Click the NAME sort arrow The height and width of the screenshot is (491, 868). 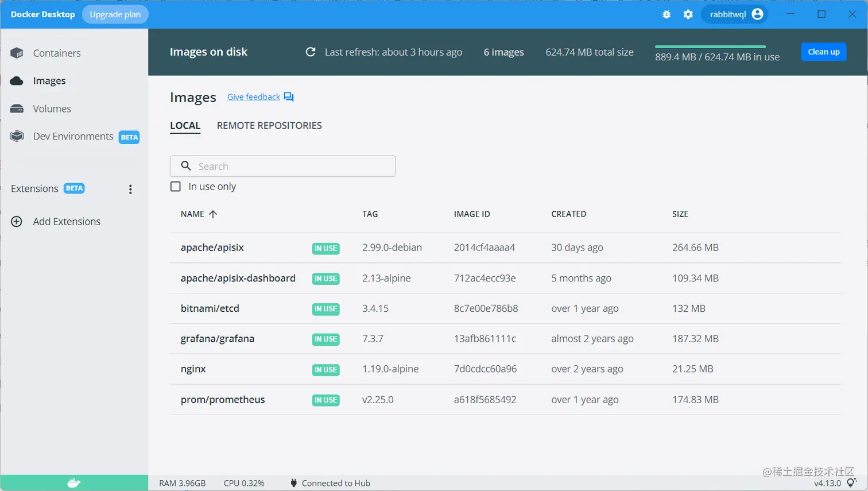click(213, 214)
